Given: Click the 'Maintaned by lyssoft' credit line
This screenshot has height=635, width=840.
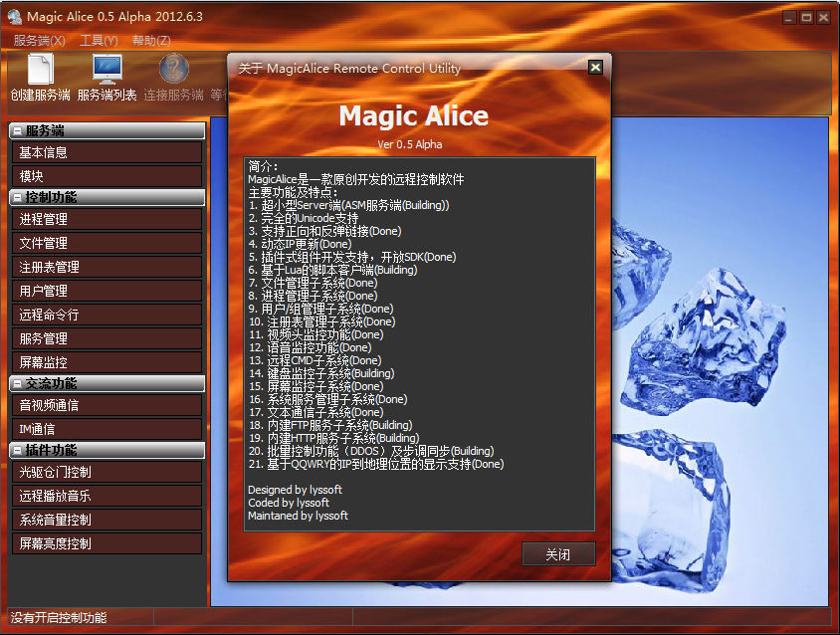Looking at the screenshot, I should (x=299, y=516).
